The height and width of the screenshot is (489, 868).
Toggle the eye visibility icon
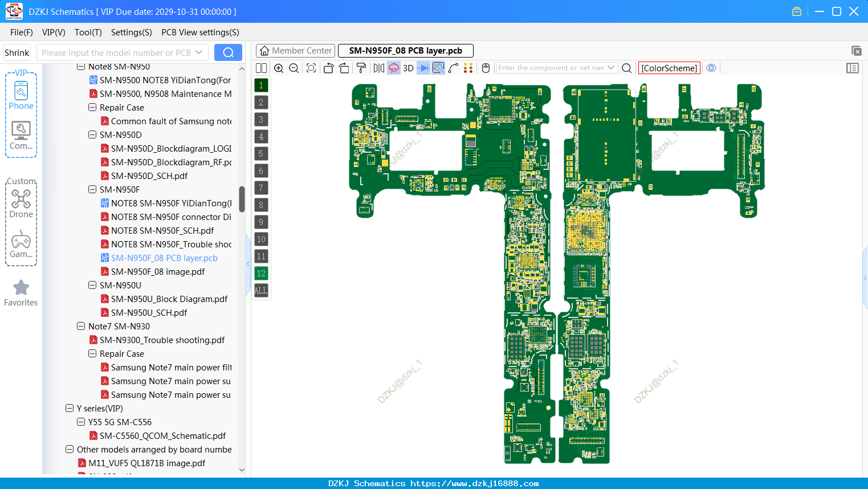pyautogui.click(x=711, y=68)
